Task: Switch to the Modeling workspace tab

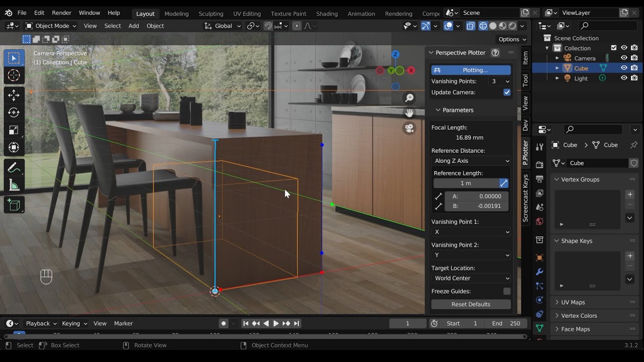Action: tap(177, 14)
